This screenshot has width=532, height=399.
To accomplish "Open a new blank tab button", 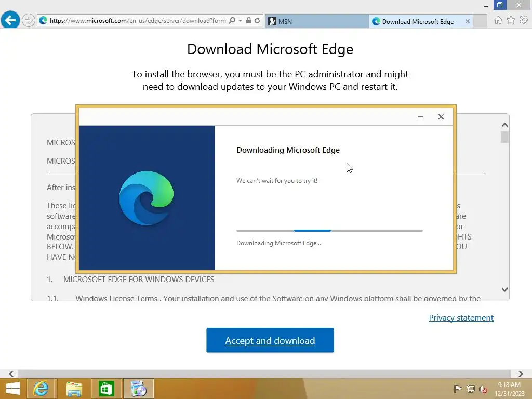I will pyautogui.click(x=480, y=21).
